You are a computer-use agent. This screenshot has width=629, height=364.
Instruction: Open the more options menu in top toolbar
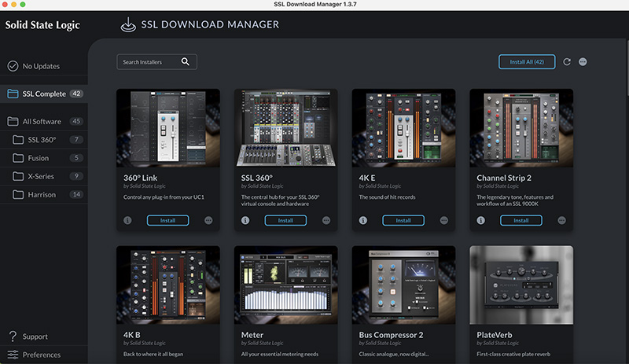pos(583,61)
